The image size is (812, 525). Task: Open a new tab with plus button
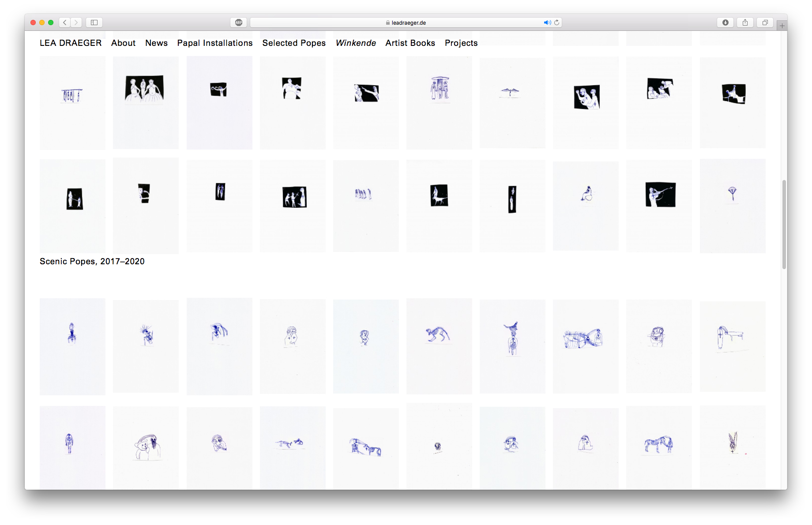point(782,26)
